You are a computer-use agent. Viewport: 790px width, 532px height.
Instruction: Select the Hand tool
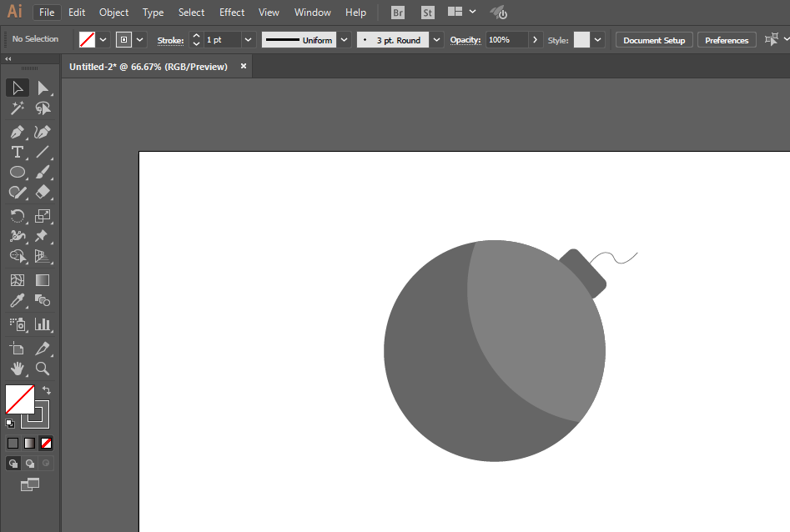(x=18, y=369)
